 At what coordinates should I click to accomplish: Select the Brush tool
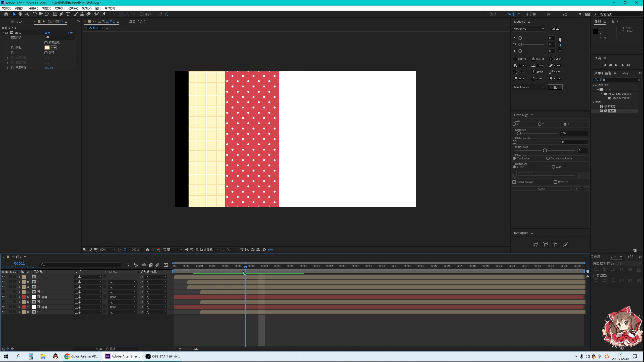[x=76, y=14]
